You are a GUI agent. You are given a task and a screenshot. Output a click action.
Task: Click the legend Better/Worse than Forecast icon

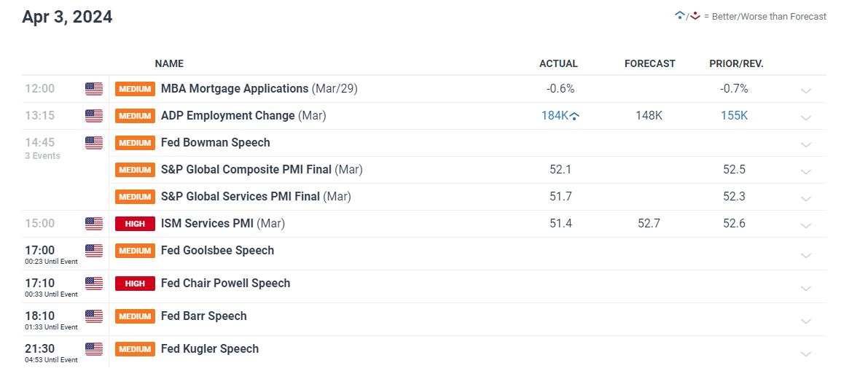tap(687, 16)
